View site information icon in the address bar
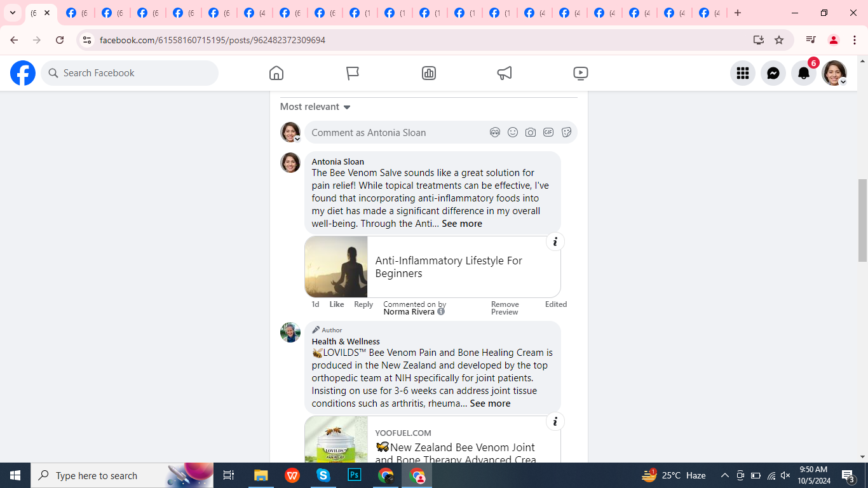 (87, 40)
